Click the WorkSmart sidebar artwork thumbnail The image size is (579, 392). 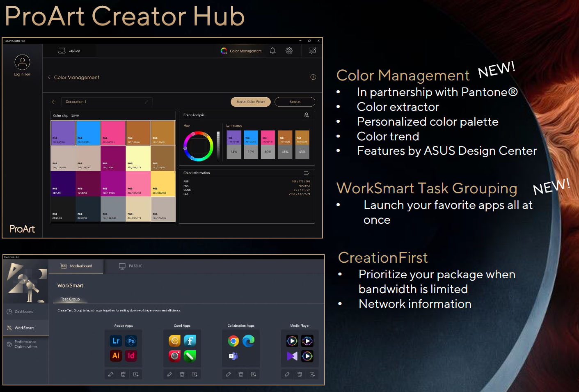point(26,282)
